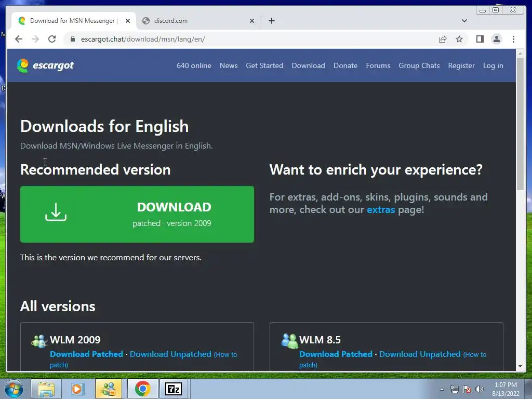Click Register in the nav bar
The height and width of the screenshot is (399, 532).
click(x=461, y=65)
